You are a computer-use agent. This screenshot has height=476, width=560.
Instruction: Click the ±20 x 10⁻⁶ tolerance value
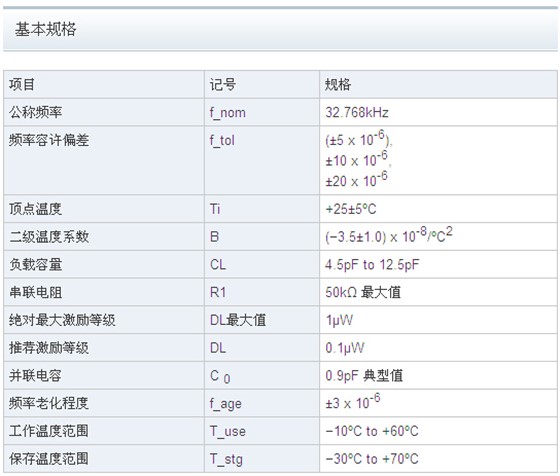[356, 179]
